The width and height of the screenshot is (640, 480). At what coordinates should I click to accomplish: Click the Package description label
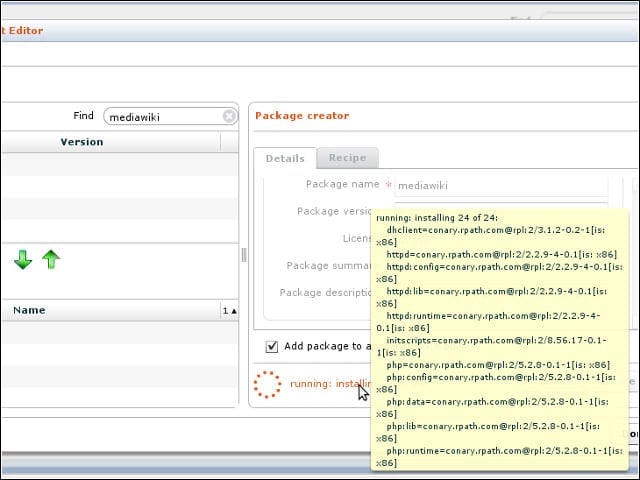pyautogui.click(x=325, y=293)
